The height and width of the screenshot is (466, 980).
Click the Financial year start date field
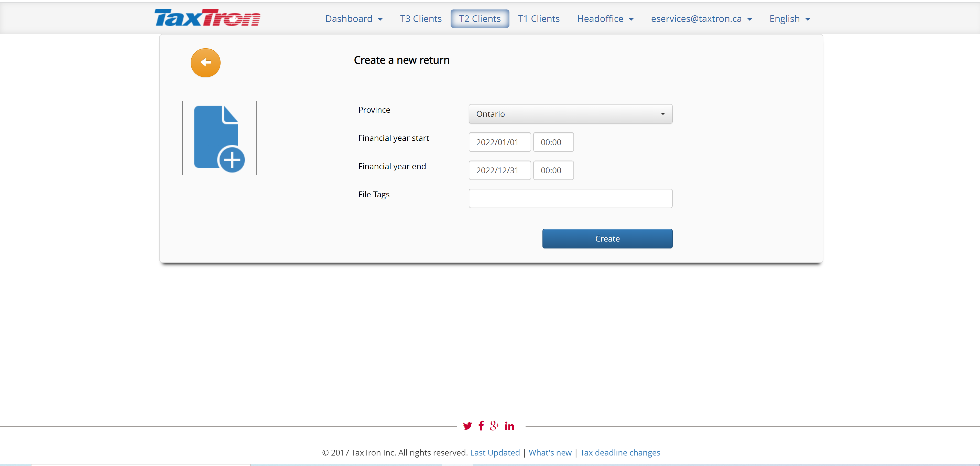pyautogui.click(x=499, y=142)
